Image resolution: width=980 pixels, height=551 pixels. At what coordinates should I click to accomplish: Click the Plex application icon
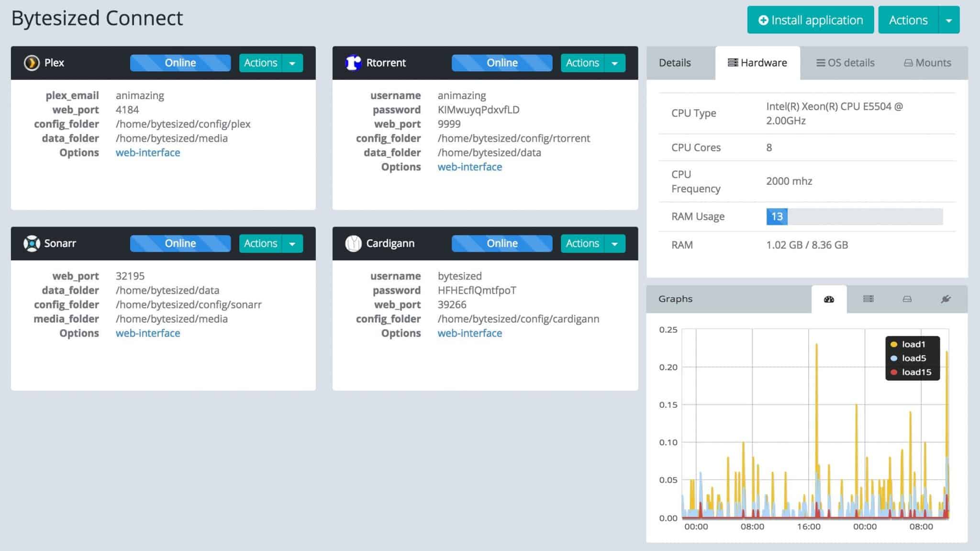click(x=32, y=62)
